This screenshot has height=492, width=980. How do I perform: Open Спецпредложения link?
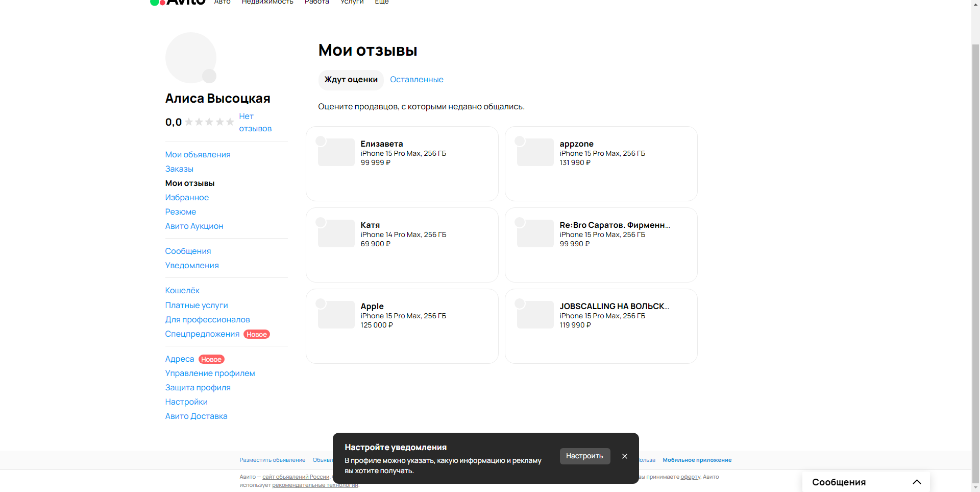[202, 334]
